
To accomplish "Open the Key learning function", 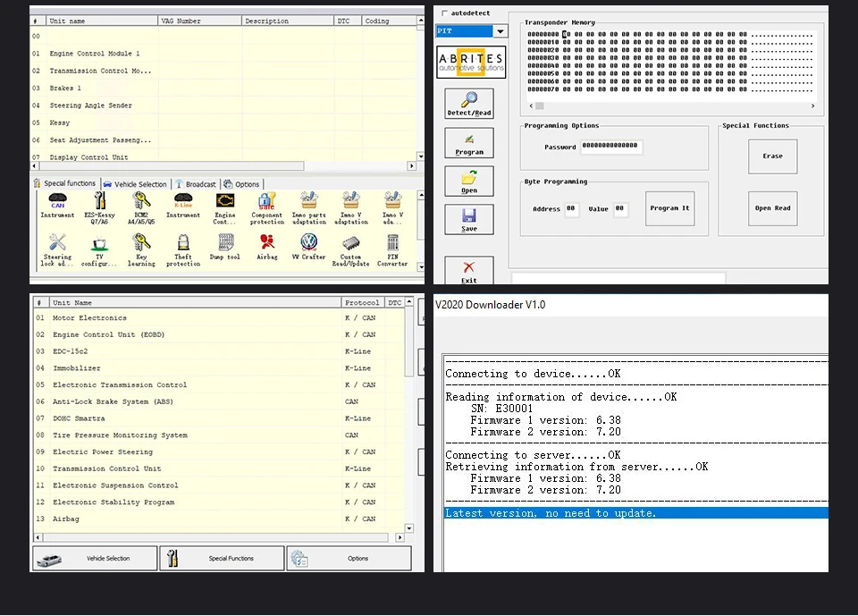I will 141,249.
